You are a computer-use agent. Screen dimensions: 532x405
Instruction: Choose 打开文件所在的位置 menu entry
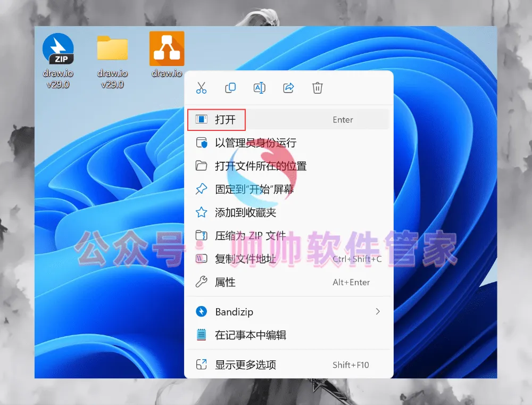288,166
